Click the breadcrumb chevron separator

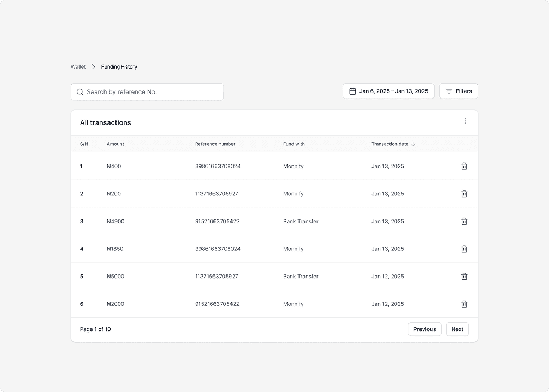tap(94, 67)
